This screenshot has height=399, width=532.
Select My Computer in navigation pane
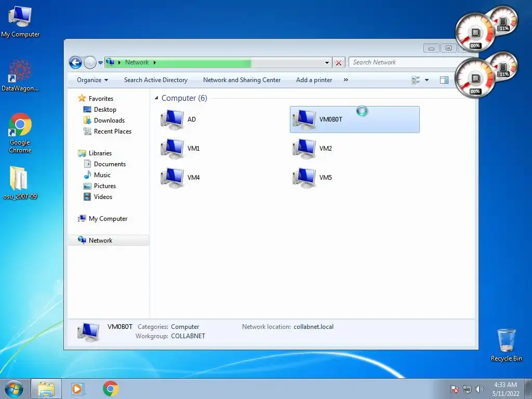108,219
